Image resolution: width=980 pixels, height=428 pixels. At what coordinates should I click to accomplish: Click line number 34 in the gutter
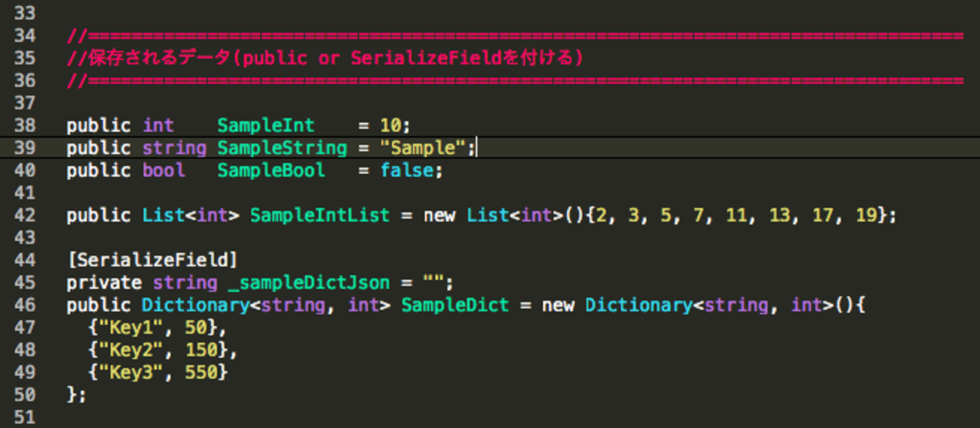click(x=24, y=35)
